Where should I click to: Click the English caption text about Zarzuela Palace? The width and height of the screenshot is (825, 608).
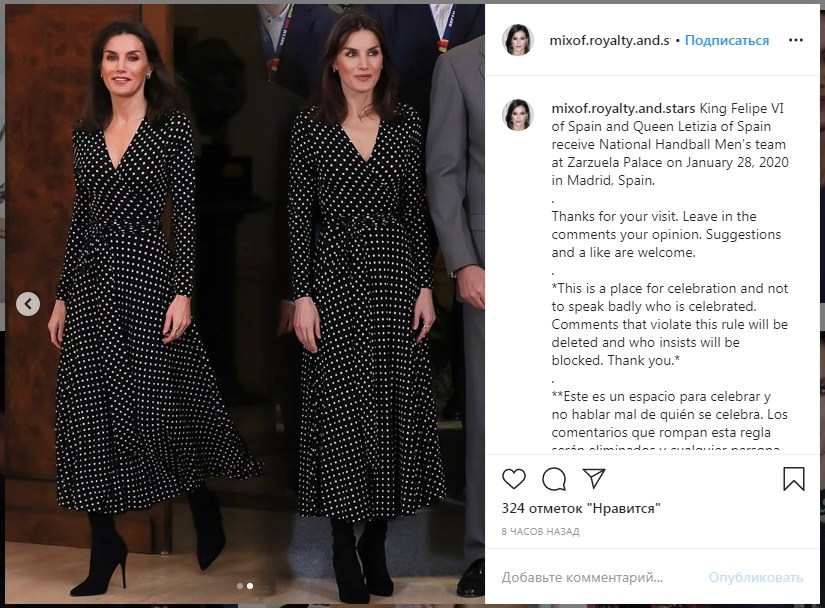click(669, 144)
